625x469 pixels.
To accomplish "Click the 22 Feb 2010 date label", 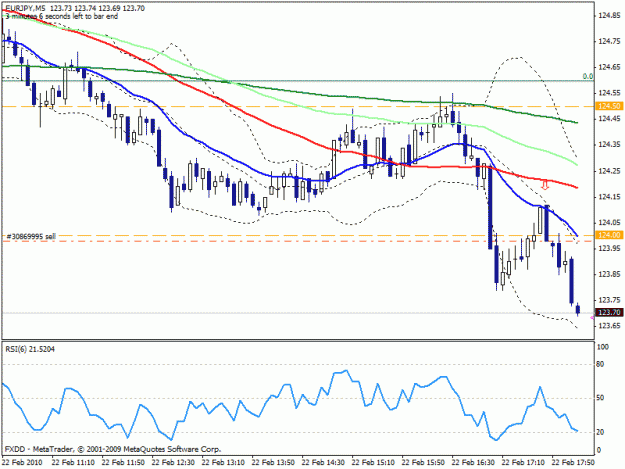I will pyautogui.click(x=22, y=462).
